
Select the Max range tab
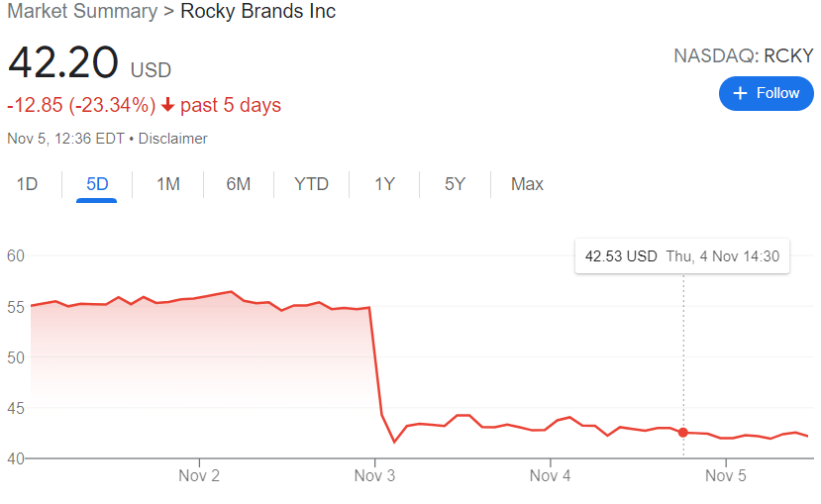[x=527, y=184]
